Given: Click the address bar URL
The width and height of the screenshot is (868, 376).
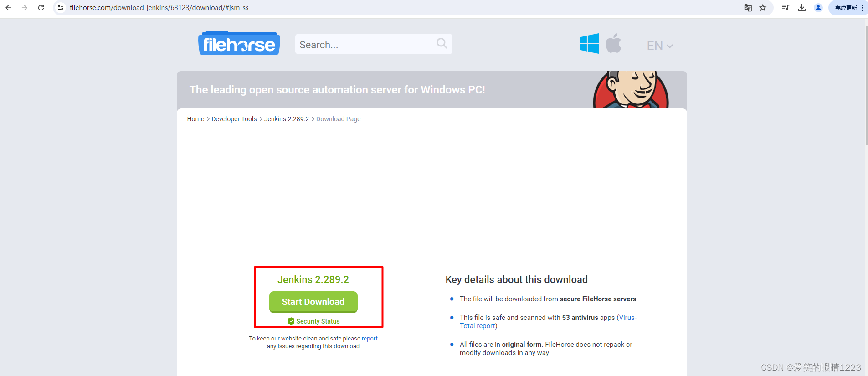Looking at the screenshot, I should click(x=159, y=8).
